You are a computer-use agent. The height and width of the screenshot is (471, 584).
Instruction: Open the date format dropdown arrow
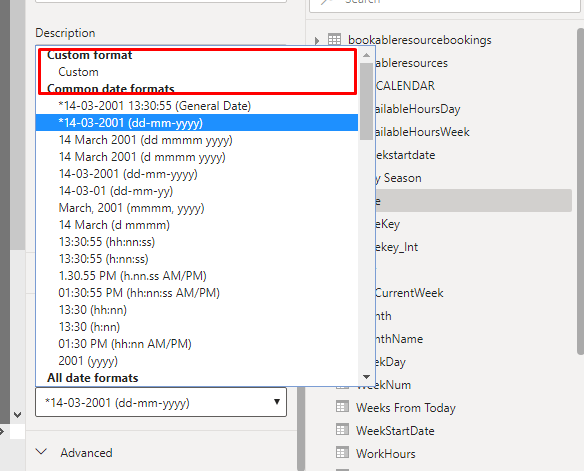(276, 402)
